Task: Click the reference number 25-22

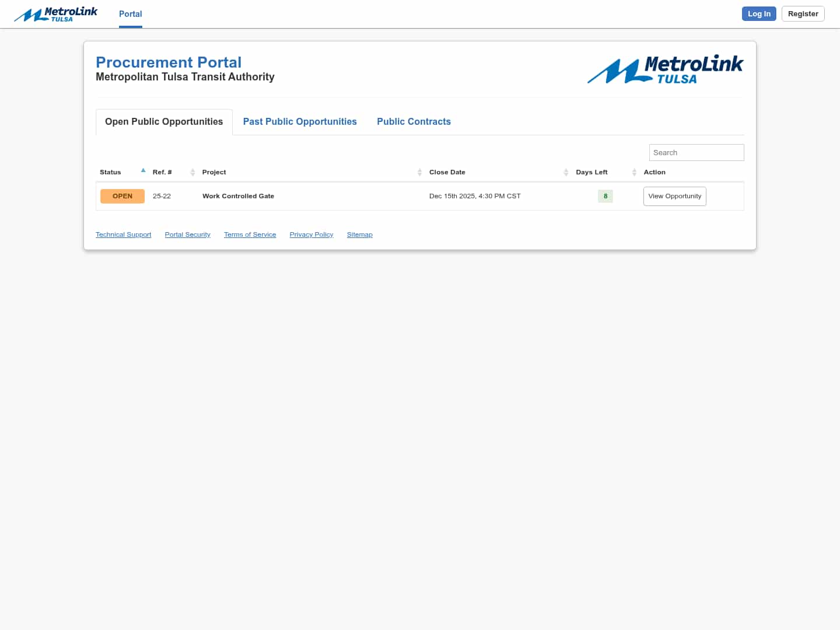Action: pyautogui.click(x=162, y=196)
